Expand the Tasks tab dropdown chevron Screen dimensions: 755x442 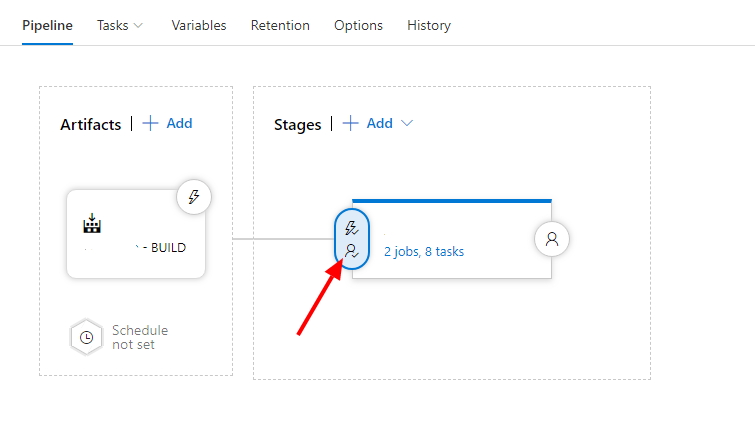[138, 25]
